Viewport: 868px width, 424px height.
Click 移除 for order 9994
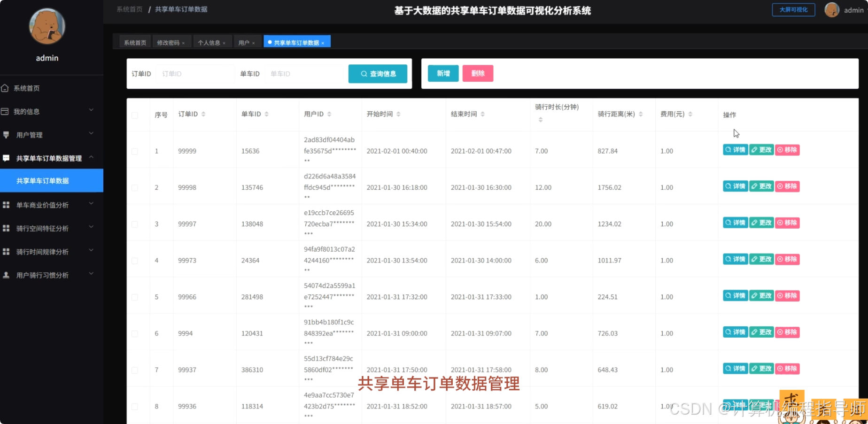click(x=787, y=332)
